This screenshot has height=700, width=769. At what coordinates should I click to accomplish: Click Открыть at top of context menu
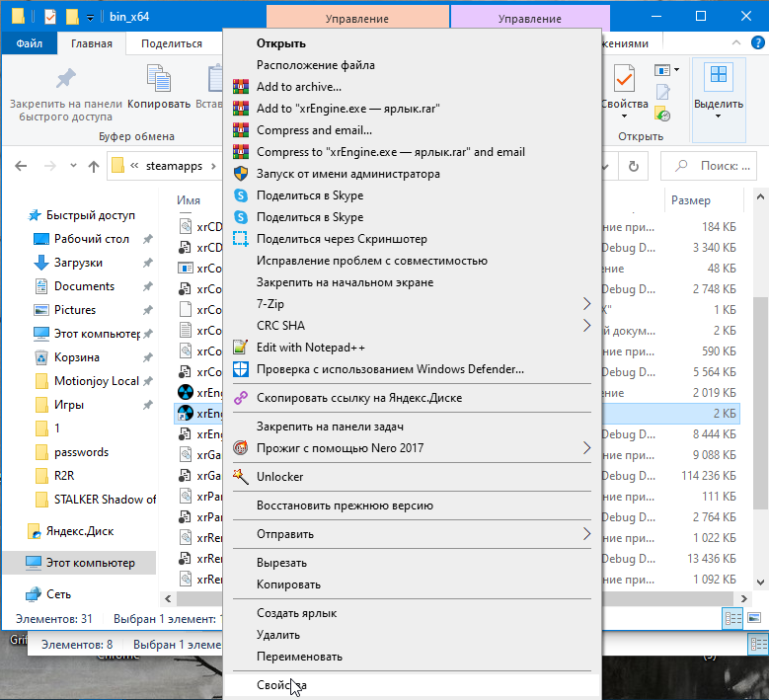281,43
